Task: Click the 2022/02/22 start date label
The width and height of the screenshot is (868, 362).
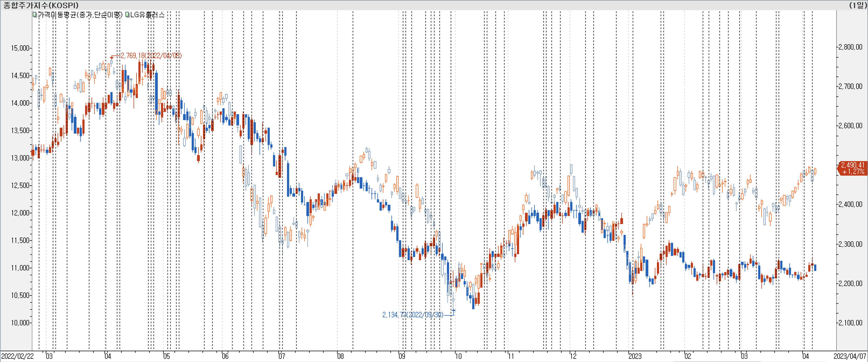Action: click(17, 356)
